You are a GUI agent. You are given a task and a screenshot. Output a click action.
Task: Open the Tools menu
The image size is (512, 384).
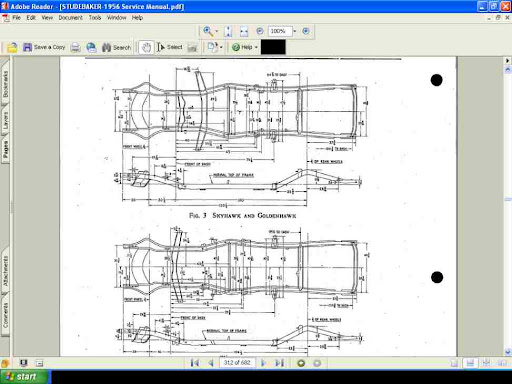tap(95, 18)
